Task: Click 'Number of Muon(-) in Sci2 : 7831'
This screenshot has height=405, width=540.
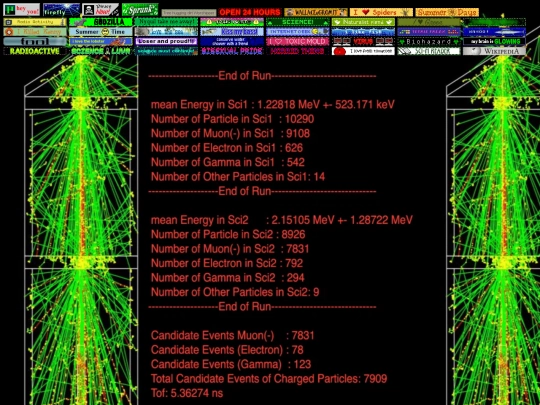Action: click(x=230, y=249)
